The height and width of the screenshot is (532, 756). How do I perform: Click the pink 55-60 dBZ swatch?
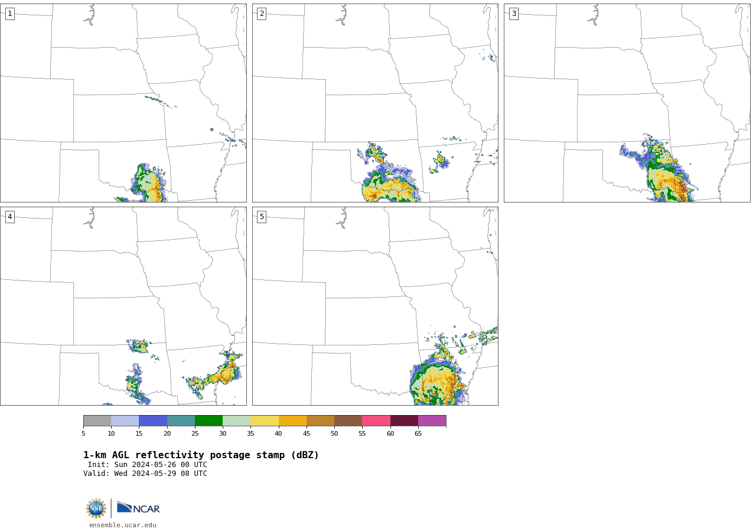coord(376,420)
